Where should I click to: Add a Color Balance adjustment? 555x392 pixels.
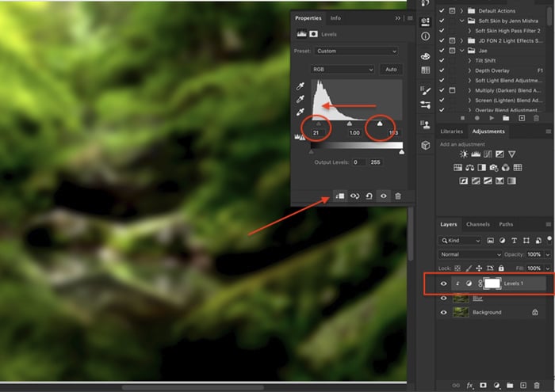click(x=470, y=168)
